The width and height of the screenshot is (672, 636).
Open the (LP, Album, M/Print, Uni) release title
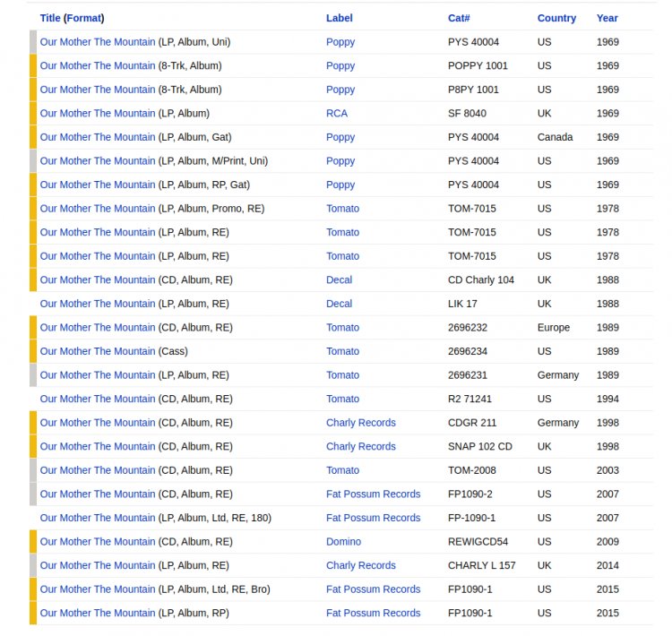(98, 160)
